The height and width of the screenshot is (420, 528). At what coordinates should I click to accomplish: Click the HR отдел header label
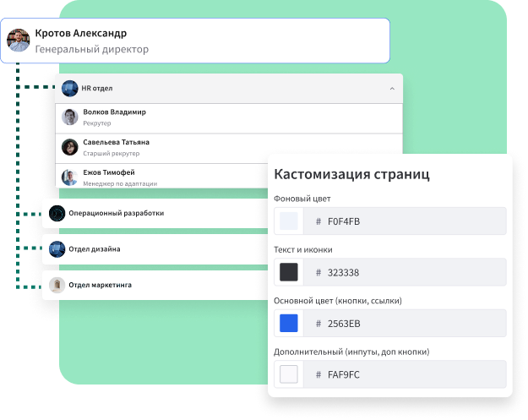[97, 88]
